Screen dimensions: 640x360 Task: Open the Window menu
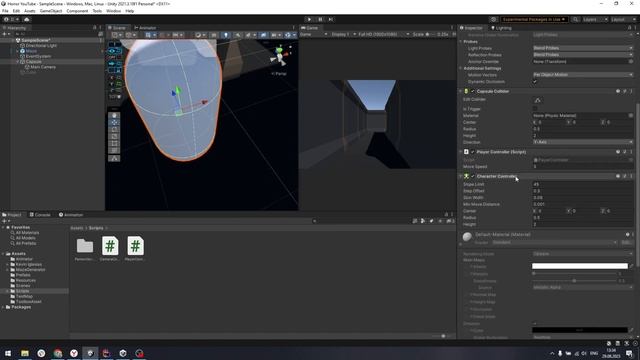point(113,11)
